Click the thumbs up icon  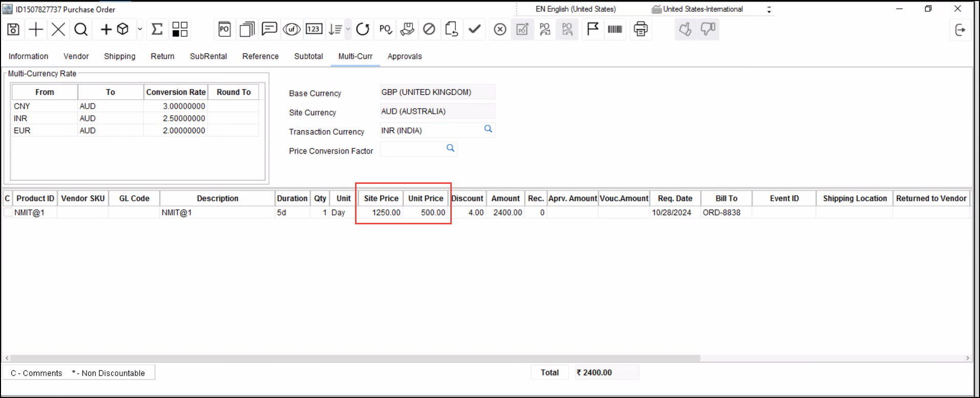[x=685, y=30]
